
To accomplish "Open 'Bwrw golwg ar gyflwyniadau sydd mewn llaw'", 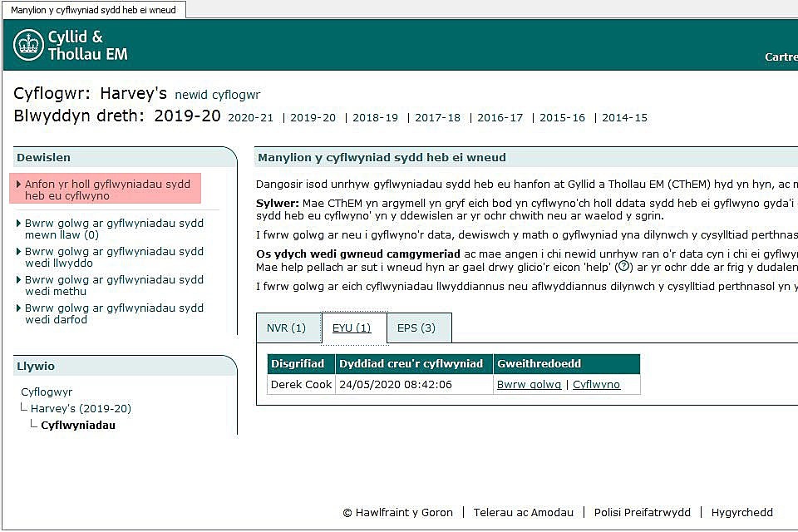I will [x=113, y=229].
